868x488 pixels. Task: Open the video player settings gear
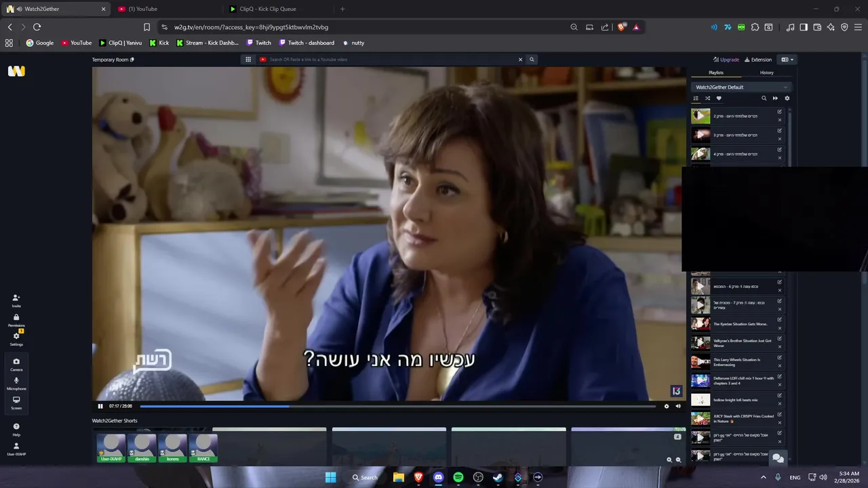(667, 406)
